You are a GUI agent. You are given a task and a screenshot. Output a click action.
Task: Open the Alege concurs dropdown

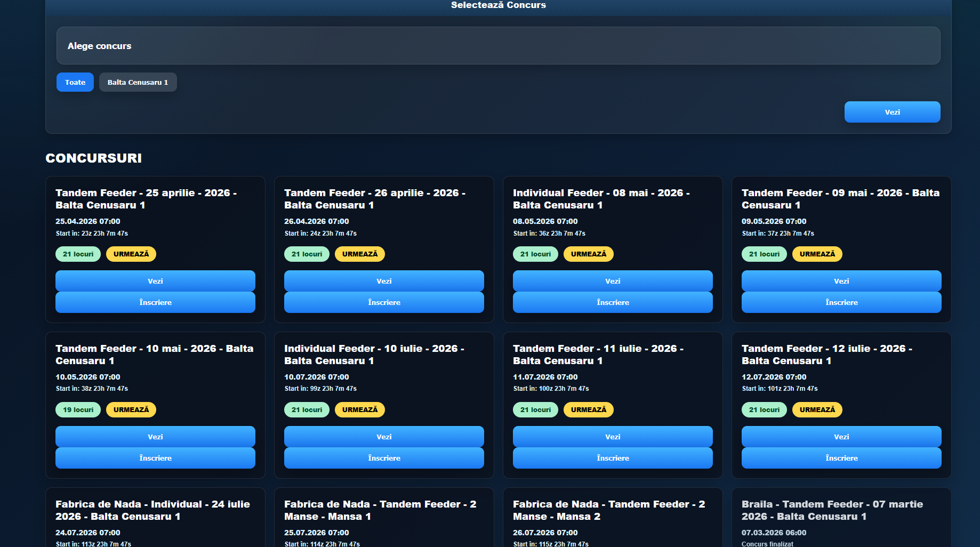[x=498, y=46]
